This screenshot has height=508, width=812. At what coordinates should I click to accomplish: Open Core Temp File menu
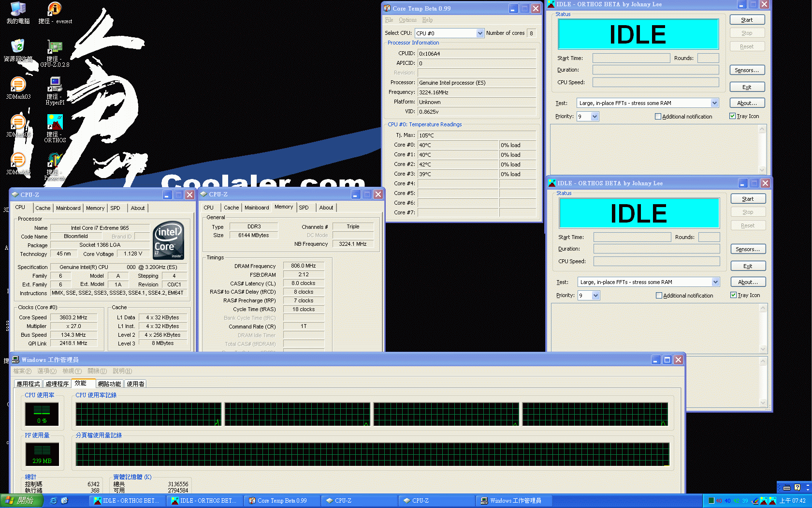389,20
